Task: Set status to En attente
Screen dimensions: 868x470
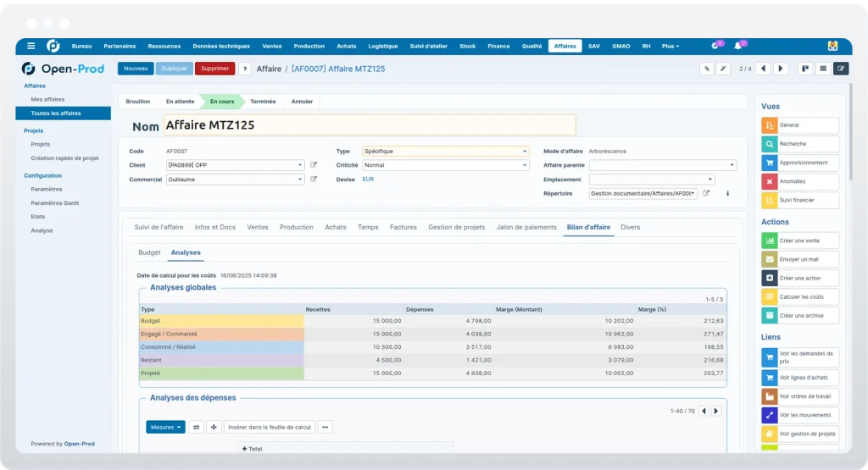Action: coord(180,101)
